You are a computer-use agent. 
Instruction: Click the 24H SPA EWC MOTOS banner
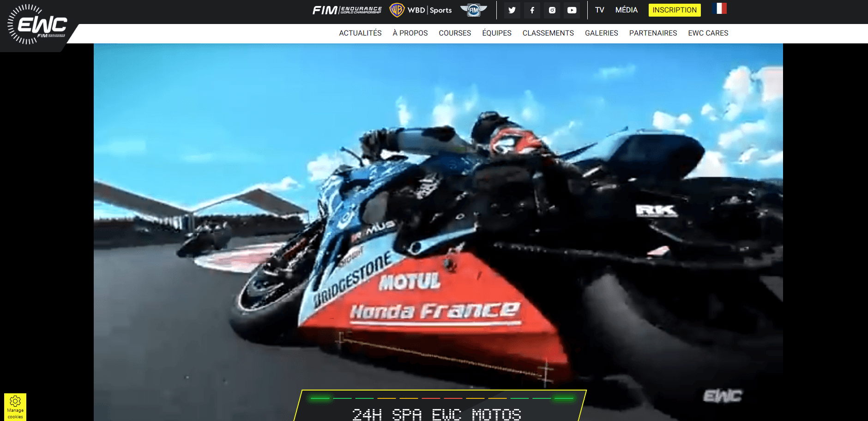[x=440, y=406]
